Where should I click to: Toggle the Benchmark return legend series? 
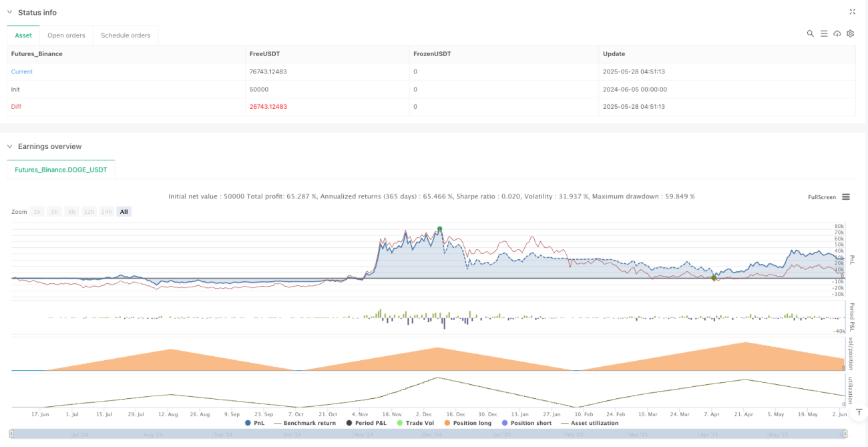(x=304, y=423)
